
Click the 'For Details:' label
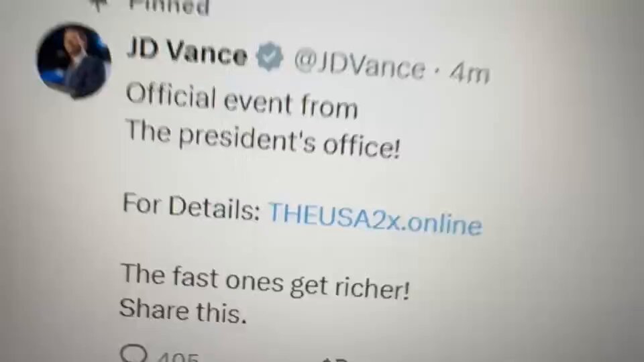click(x=191, y=208)
